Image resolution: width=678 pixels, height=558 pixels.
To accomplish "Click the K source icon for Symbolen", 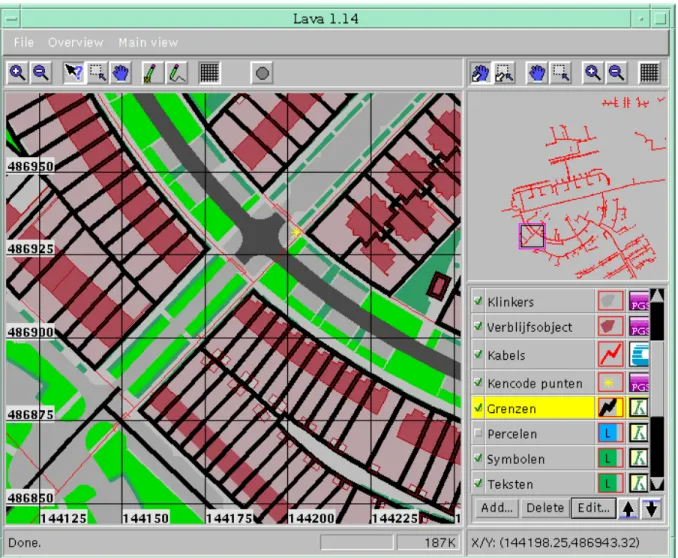I will click(x=639, y=458).
